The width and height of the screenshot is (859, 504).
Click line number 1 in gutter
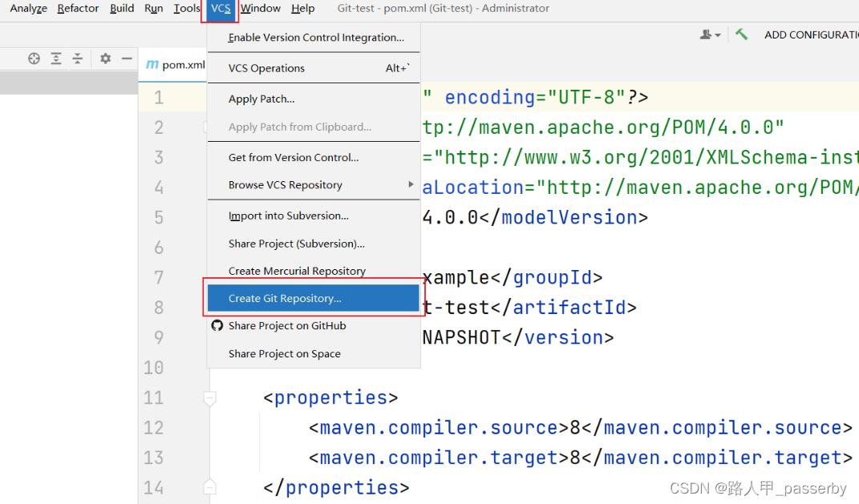pyautogui.click(x=158, y=98)
